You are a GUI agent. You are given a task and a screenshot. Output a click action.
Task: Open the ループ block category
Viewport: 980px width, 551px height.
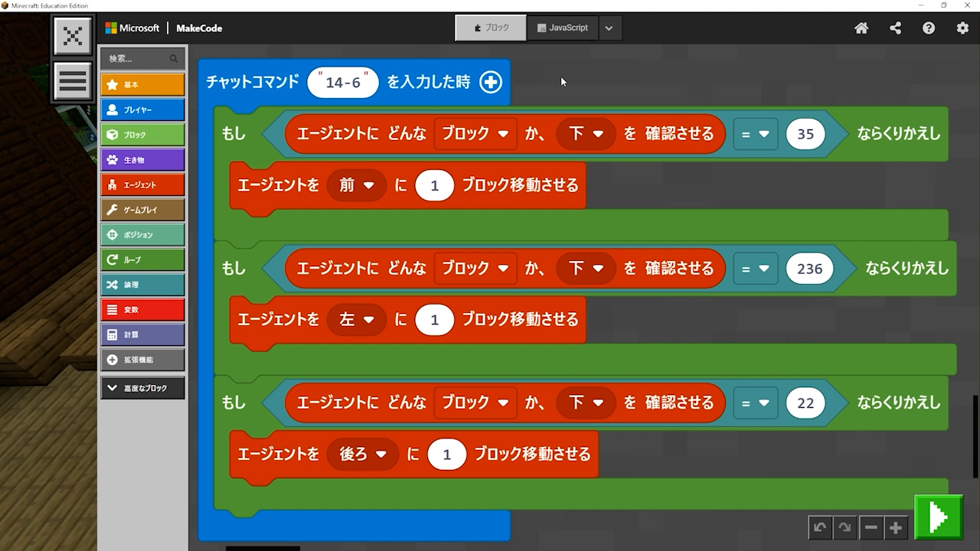pyautogui.click(x=142, y=259)
